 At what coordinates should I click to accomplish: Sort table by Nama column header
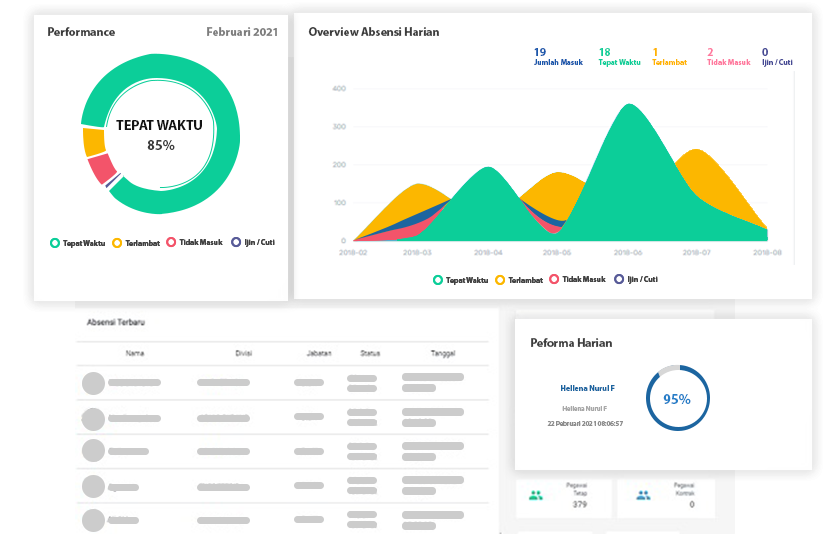tap(134, 353)
